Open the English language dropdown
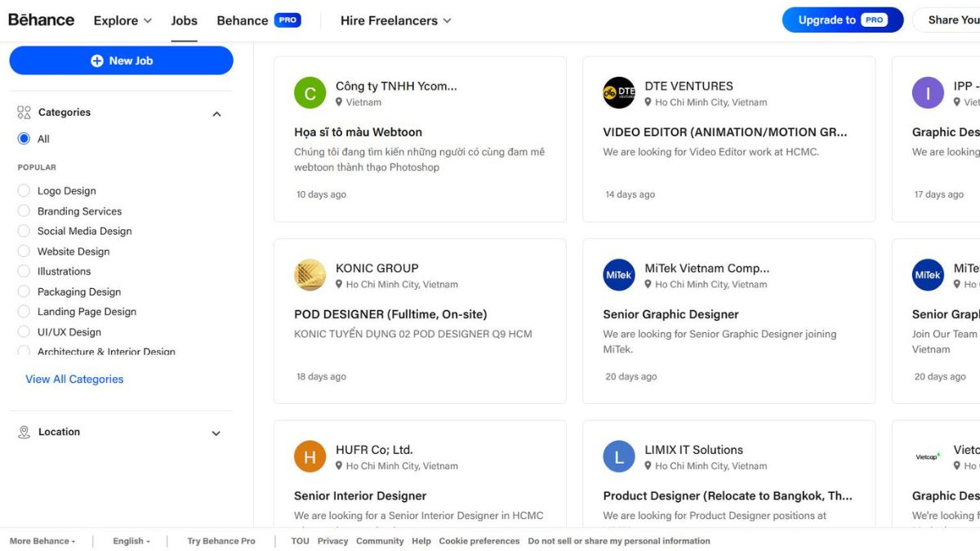Viewport: 980px width, 551px height. click(131, 541)
